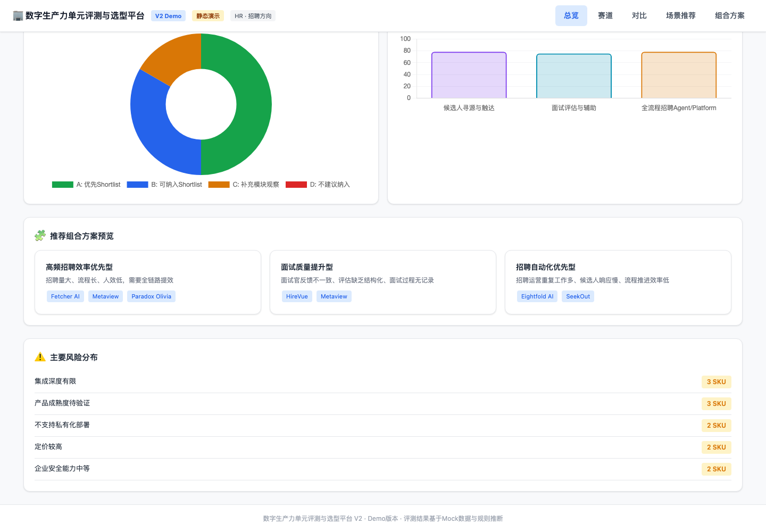Click 2 SKU badge for 企业安全能力中等
The image size is (766, 532).
717,469
